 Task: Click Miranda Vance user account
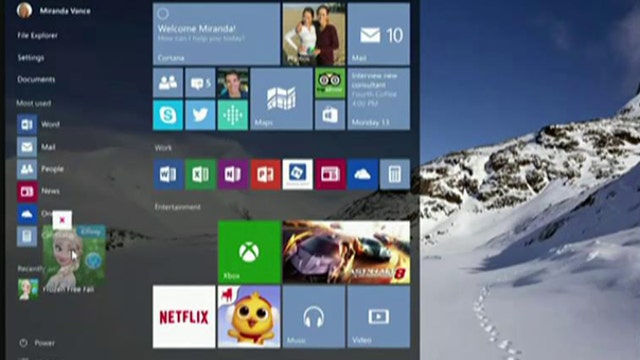pyautogui.click(x=53, y=11)
